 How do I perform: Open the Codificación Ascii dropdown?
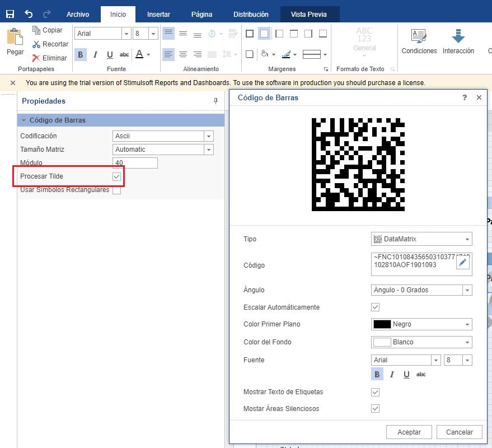(209, 136)
